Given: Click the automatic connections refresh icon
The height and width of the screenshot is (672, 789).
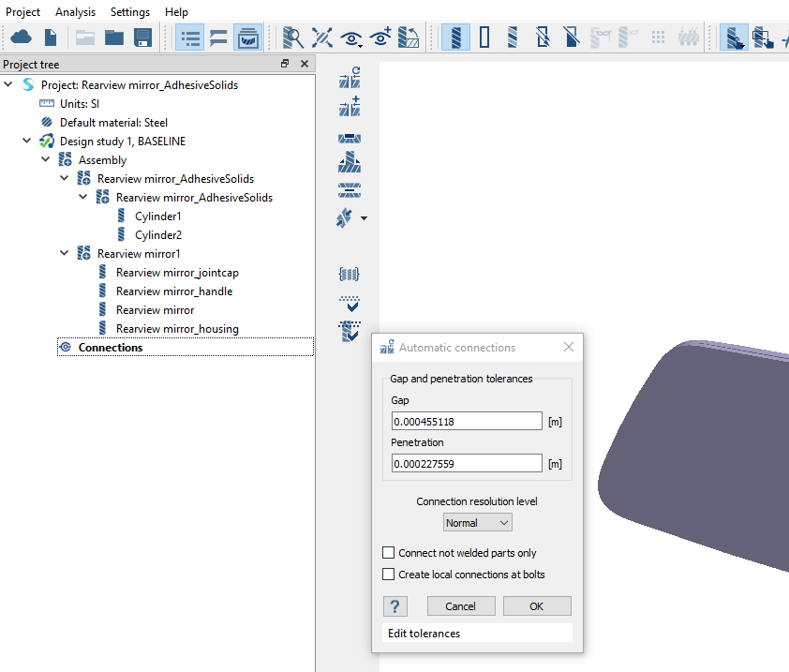Looking at the screenshot, I should (350, 77).
